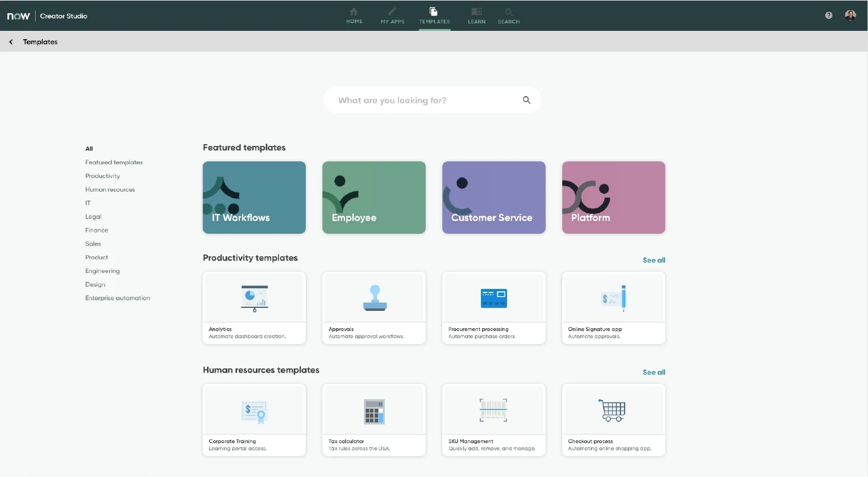This screenshot has width=868, height=477.
Task: Click inside the 'What are you looking for?' field
Action: [x=432, y=100]
